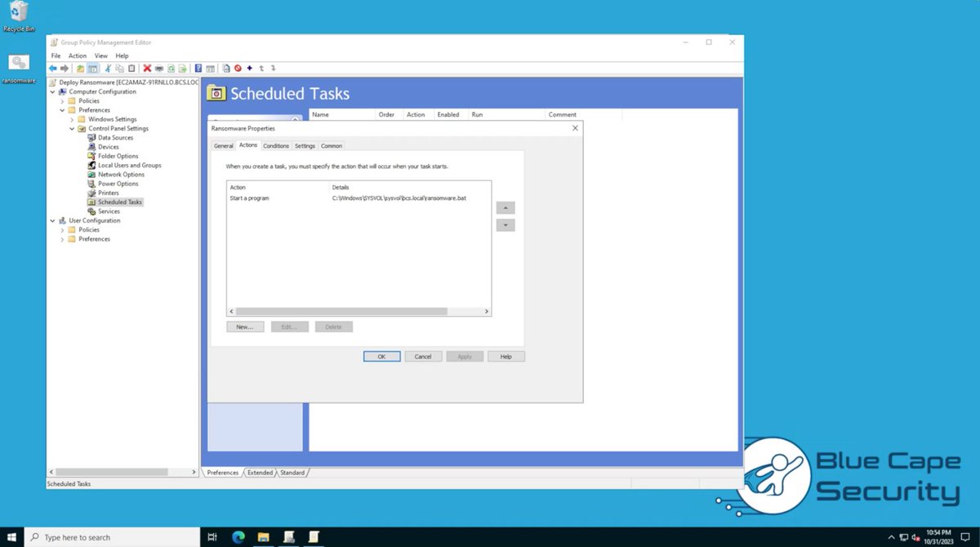
Task: Select the Actions tab
Action: [248, 145]
